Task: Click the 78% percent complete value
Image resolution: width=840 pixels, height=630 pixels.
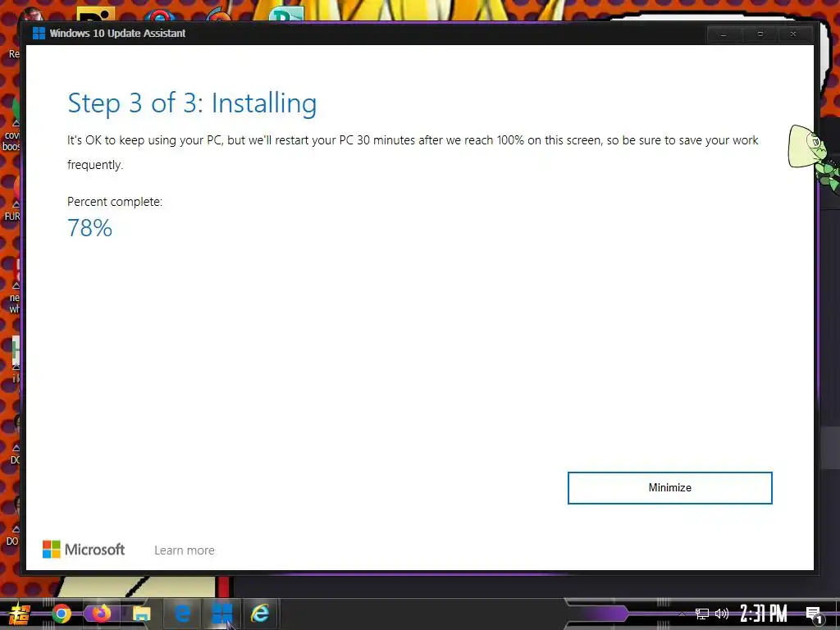Action: 90,228
